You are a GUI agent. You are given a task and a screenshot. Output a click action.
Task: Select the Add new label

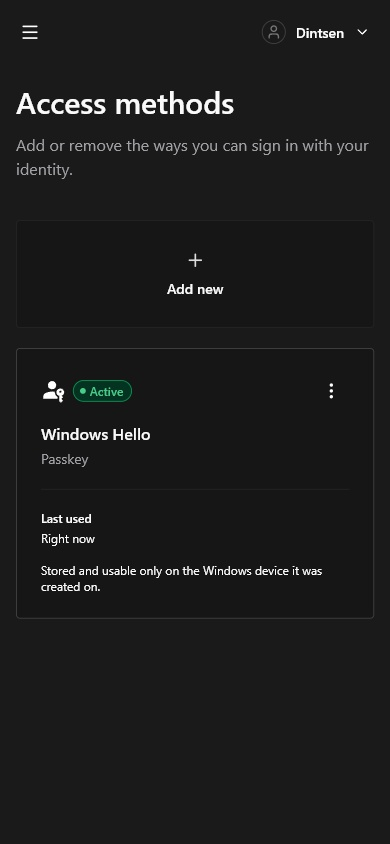[x=195, y=290]
